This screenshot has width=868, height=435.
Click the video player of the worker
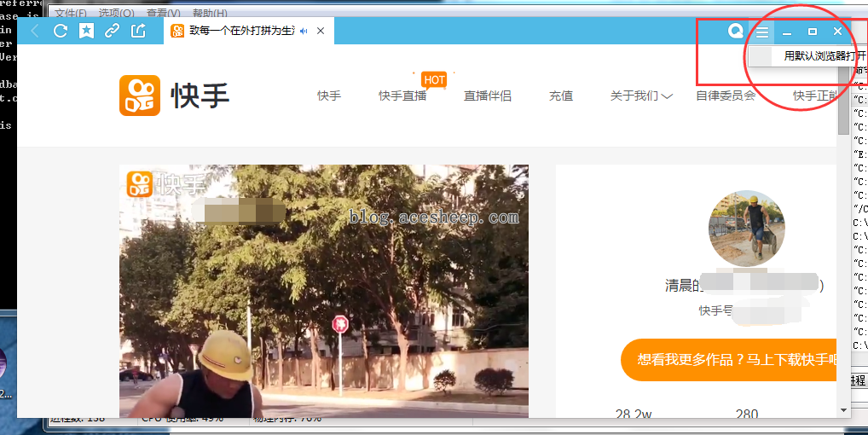[324, 291]
